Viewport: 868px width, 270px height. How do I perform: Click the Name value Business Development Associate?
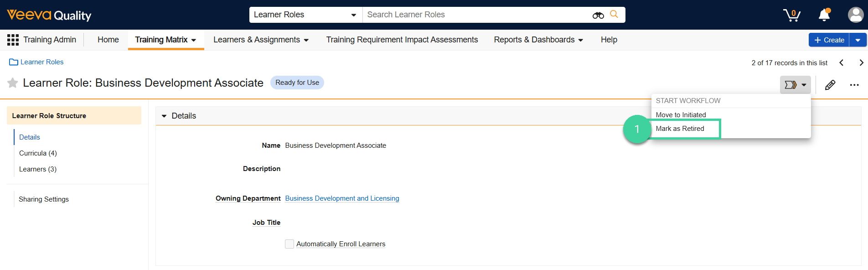336,145
